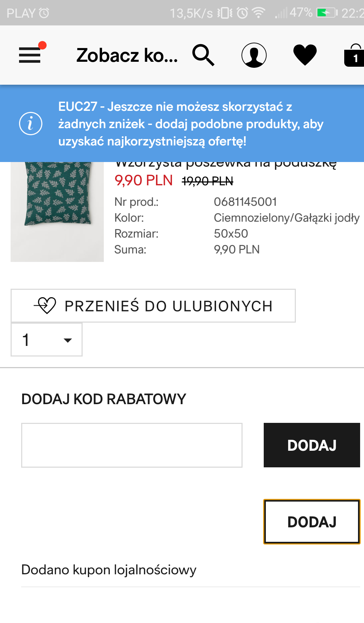Screen dimensions: 364x623
Task: Tap the Wi-Fi icon in status bar
Action: coord(259,13)
